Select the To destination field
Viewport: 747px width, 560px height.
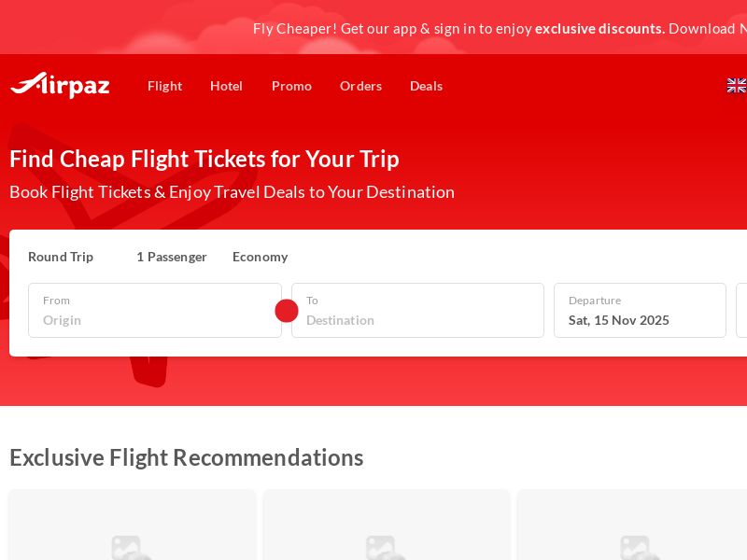click(417, 311)
